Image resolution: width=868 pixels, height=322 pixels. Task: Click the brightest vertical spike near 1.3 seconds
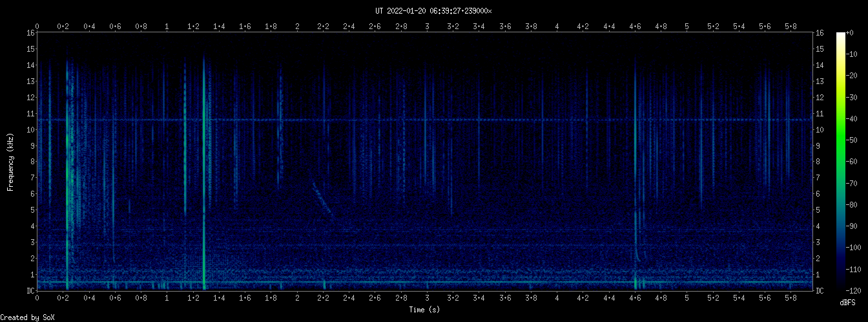(x=203, y=173)
